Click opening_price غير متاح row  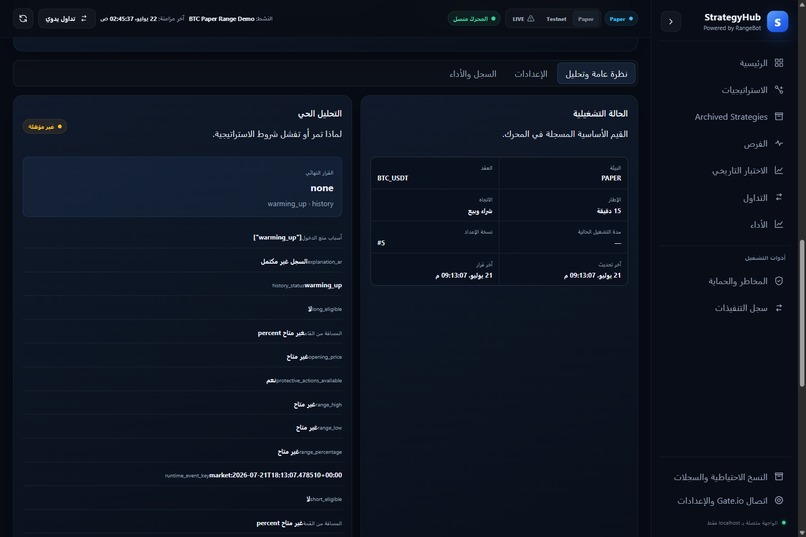pyautogui.click(x=182, y=357)
